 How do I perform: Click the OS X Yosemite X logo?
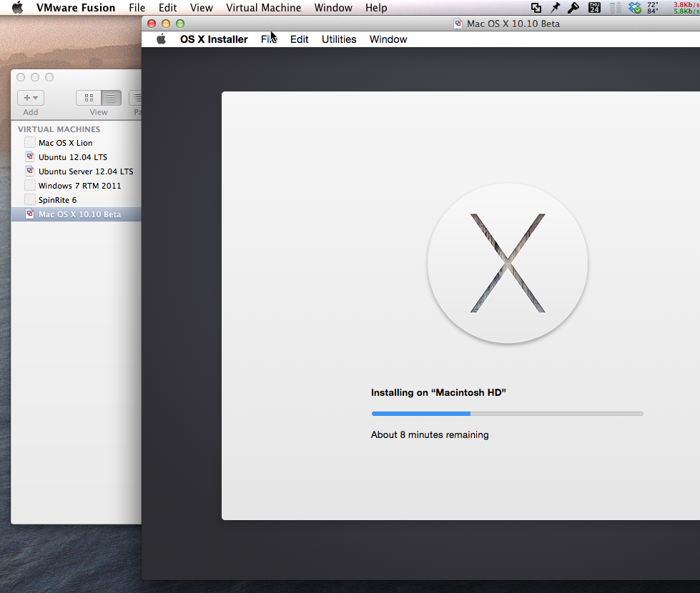(x=508, y=263)
